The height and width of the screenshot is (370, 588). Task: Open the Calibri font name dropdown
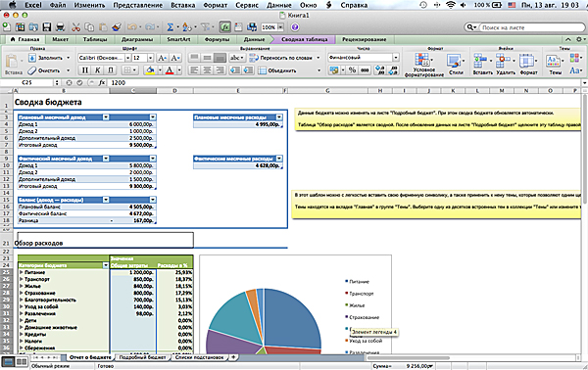coord(104,58)
